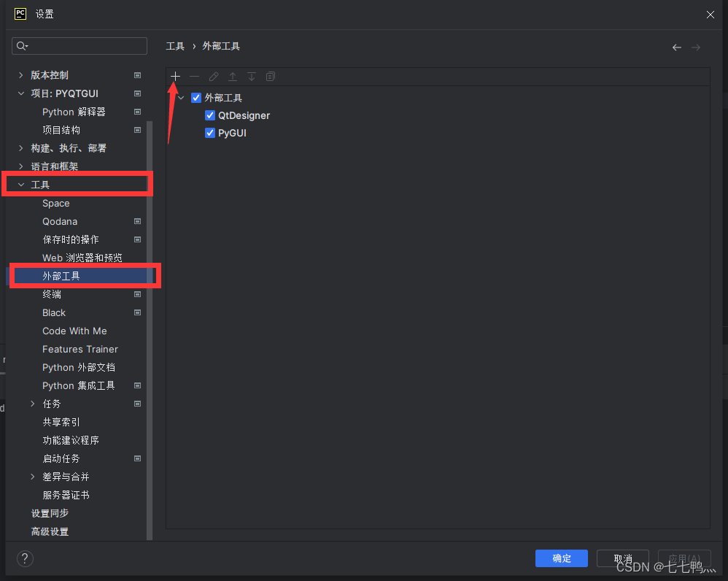The height and width of the screenshot is (581, 728).
Task: Click project-level marker beside Black
Action: pos(137,312)
